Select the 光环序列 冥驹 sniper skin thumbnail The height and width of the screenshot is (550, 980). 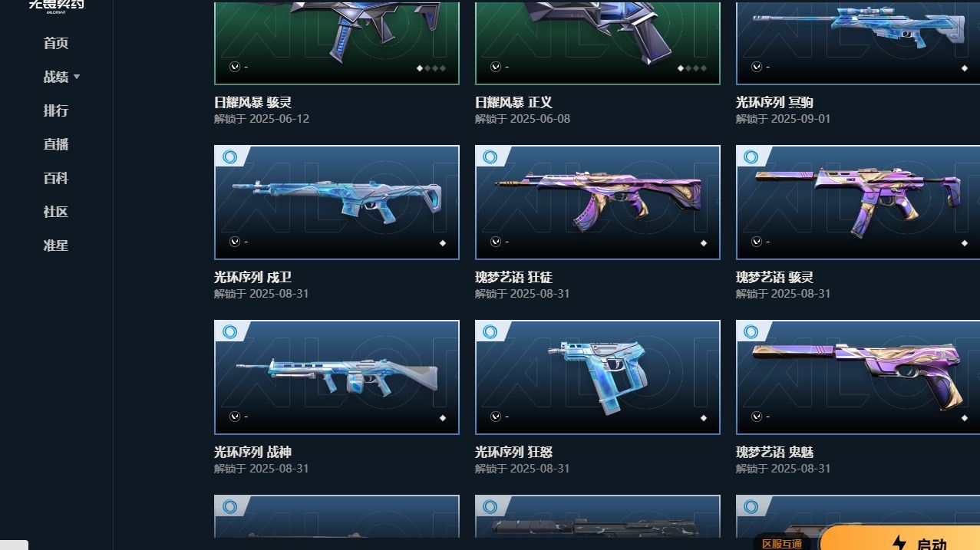tap(858, 42)
